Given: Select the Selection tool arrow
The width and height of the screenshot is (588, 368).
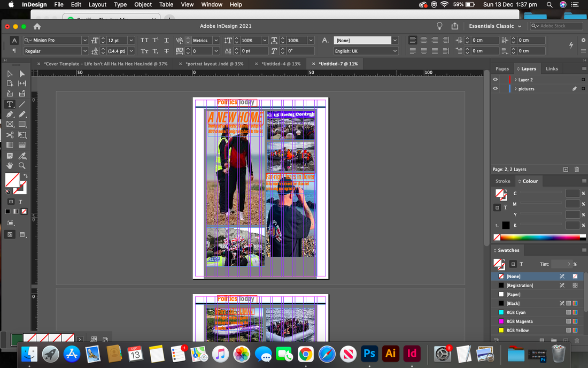Looking at the screenshot, I should tap(10, 74).
